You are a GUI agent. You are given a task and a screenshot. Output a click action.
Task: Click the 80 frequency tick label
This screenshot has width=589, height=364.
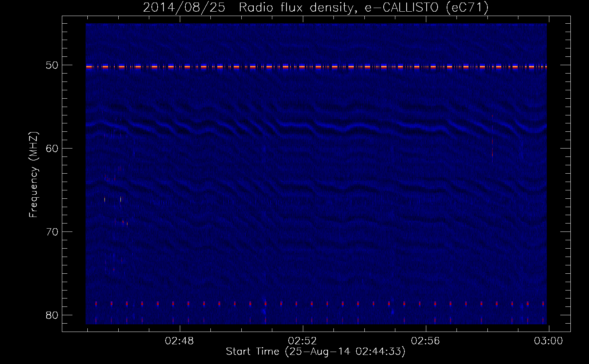(52, 315)
